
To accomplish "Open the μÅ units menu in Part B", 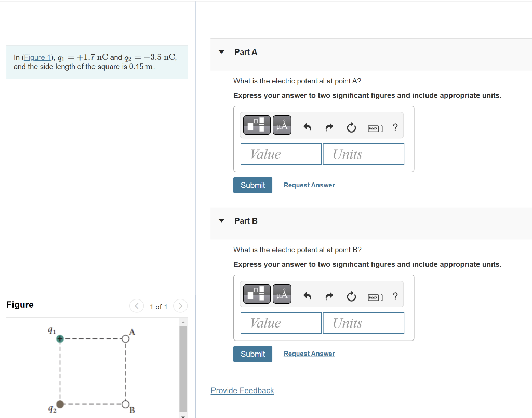I will pyautogui.click(x=282, y=294).
